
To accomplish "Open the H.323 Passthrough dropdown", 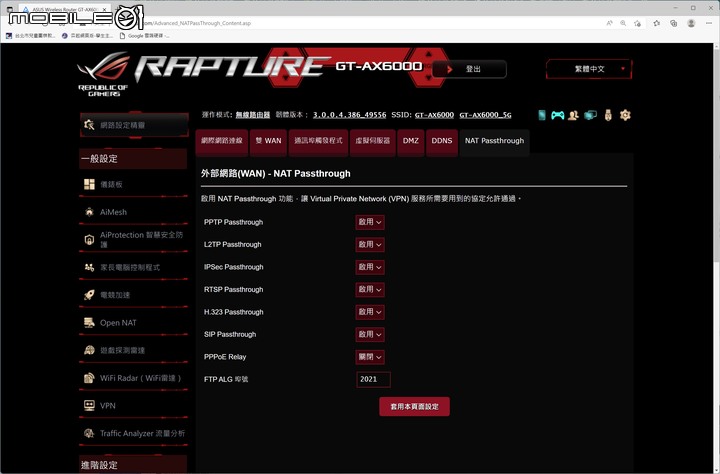I will click(x=370, y=312).
